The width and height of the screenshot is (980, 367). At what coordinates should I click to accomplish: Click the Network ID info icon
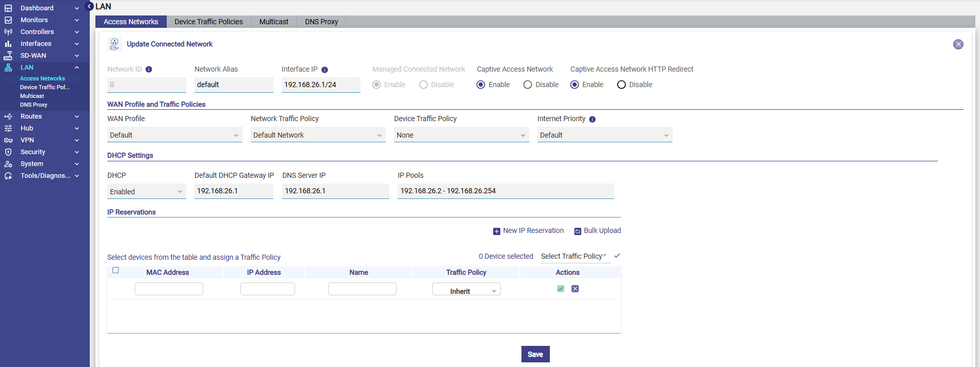tap(149, 70)
